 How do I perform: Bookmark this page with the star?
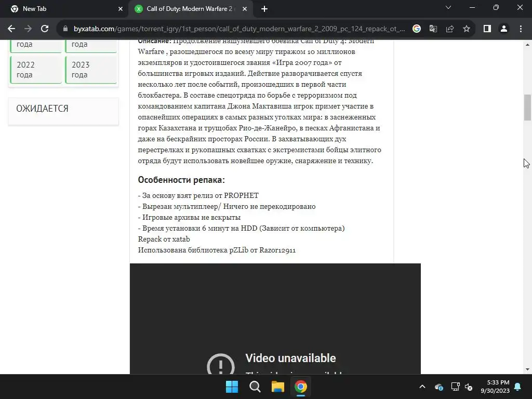pyautogui.click(x=467, y=29)
